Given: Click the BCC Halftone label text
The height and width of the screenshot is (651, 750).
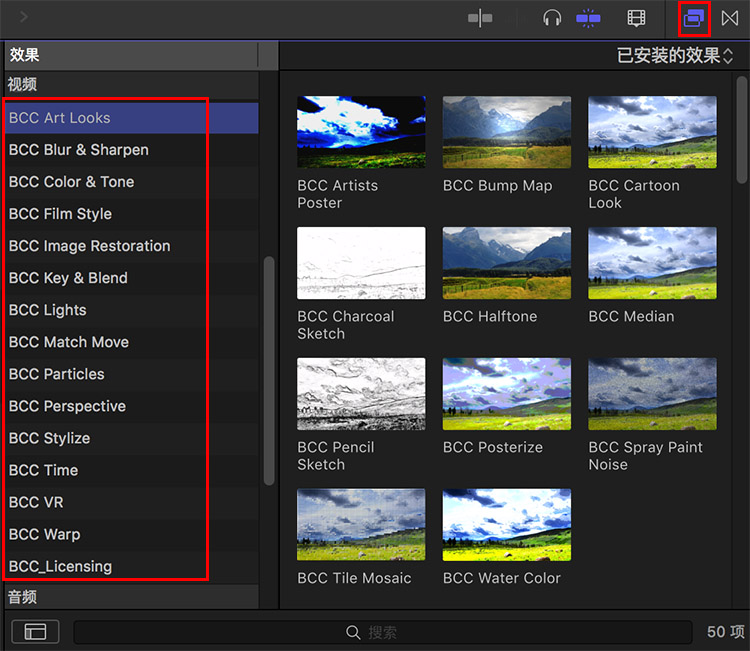Looking at the screenshot, I should click(x=490, y=316).
